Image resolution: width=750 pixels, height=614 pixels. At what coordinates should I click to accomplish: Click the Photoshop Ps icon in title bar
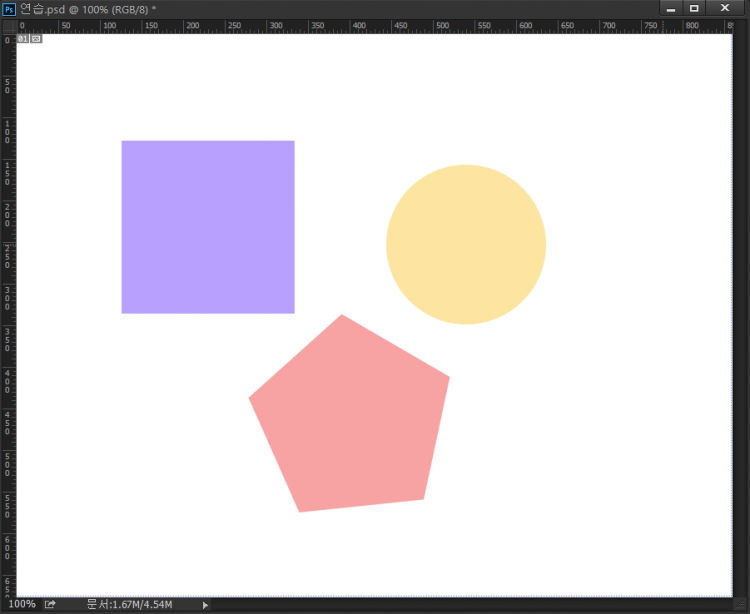(x=9, y=8)
